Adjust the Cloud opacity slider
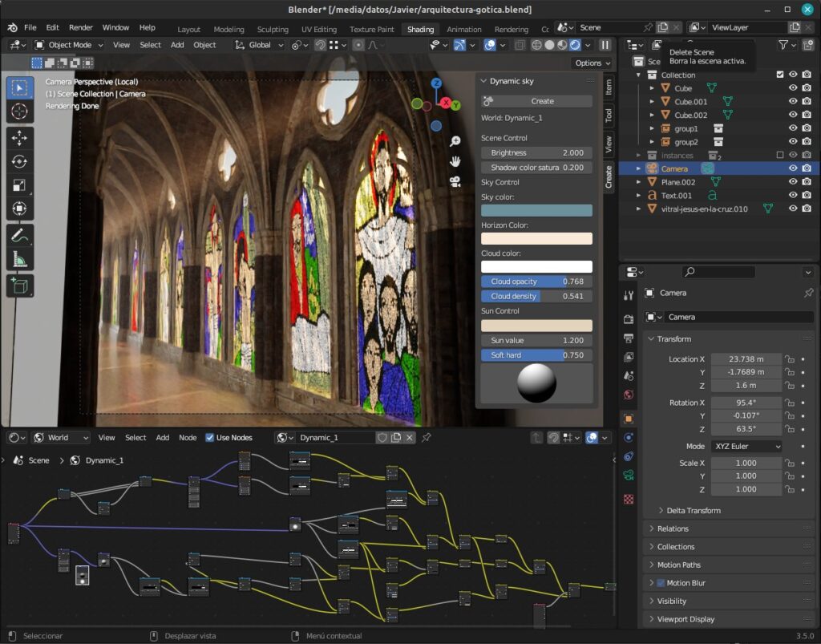Screen dimensions: 821x644 point(536,281)
